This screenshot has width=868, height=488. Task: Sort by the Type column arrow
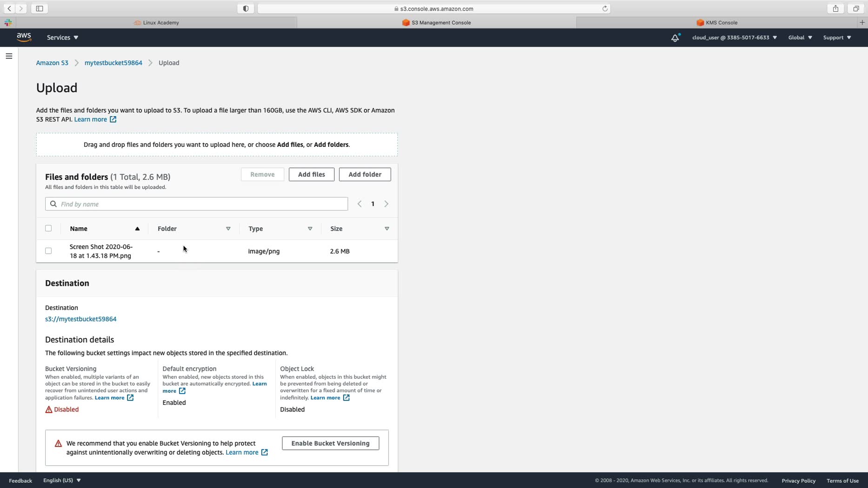coord(310,229)
